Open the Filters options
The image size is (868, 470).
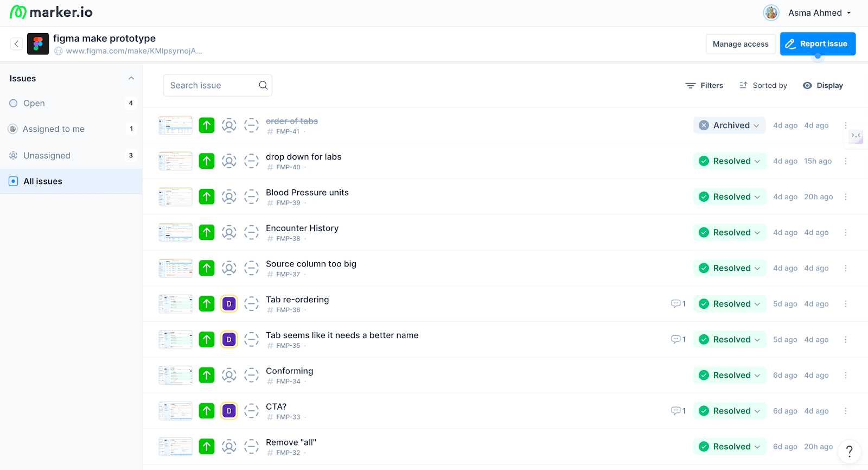pos(704,85)
